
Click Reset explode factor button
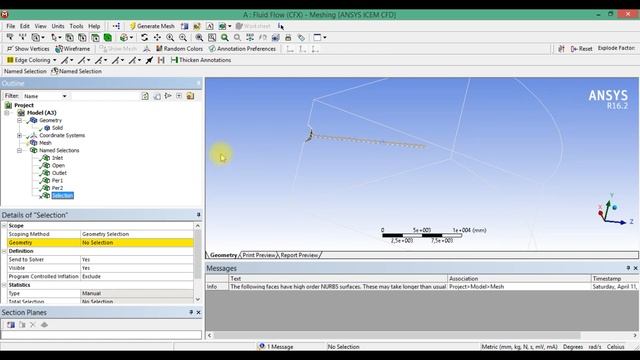[581, 49]
